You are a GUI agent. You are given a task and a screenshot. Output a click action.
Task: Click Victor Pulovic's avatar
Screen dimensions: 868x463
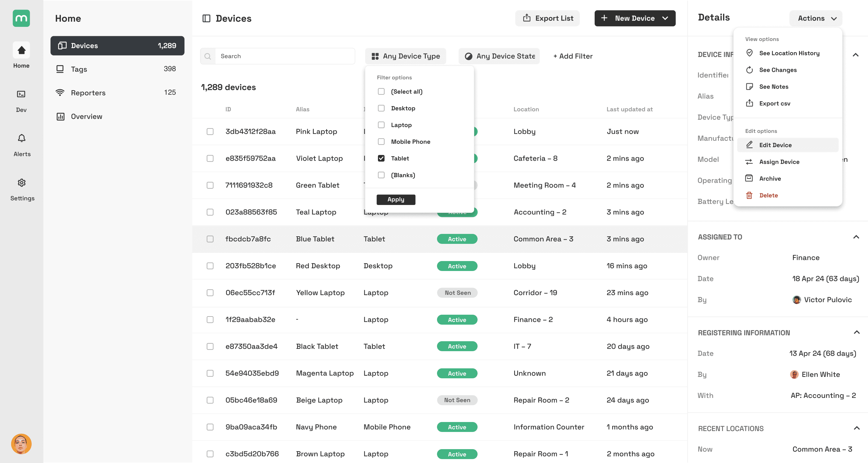(x=797, y=300)
